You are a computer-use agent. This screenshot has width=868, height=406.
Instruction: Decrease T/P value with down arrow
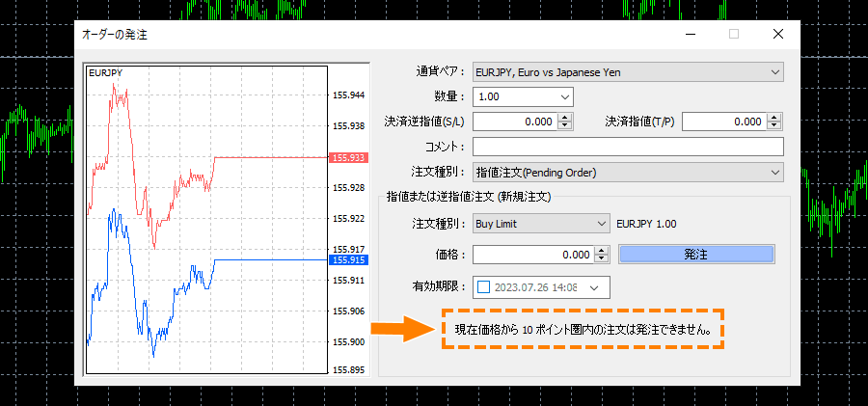click(x=774, y=126)
